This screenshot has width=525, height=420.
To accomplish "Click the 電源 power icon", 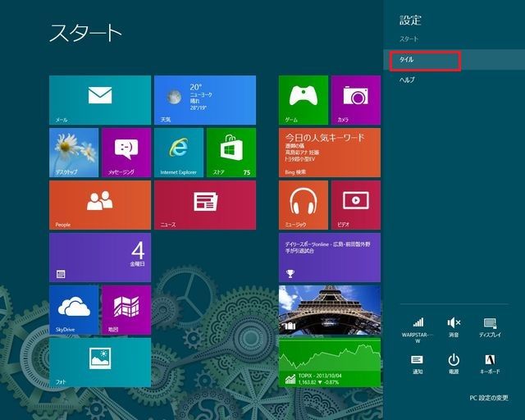I will tap(454, 364).
